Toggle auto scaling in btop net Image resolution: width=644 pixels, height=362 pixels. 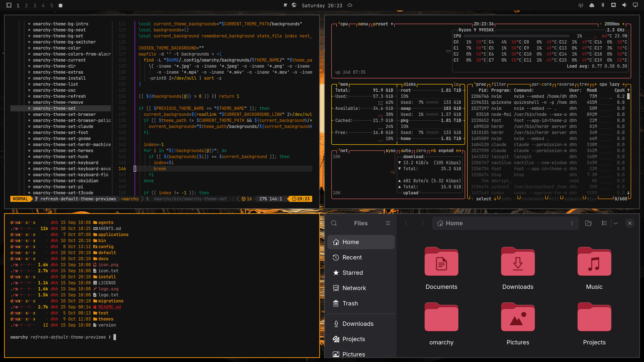coord(406,151)
